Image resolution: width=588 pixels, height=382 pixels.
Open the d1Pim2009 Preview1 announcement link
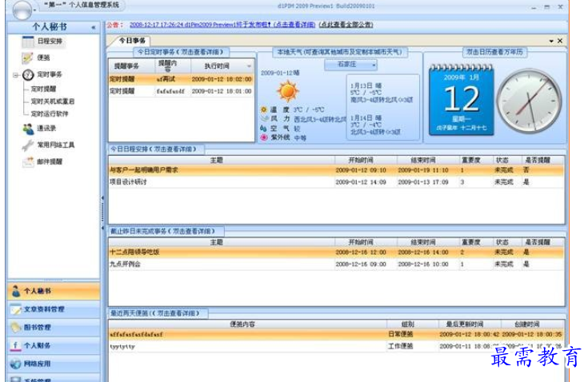coord(222,25)
